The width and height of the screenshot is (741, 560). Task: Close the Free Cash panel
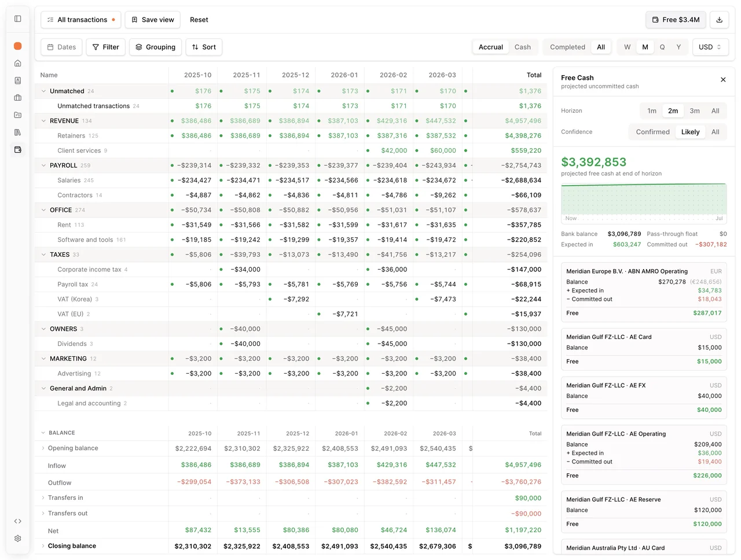[x=723, y=80]
